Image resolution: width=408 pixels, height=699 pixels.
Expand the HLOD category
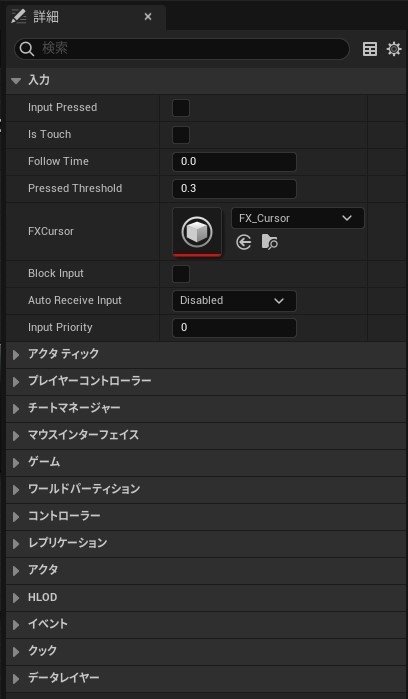(x=16, y=598)
